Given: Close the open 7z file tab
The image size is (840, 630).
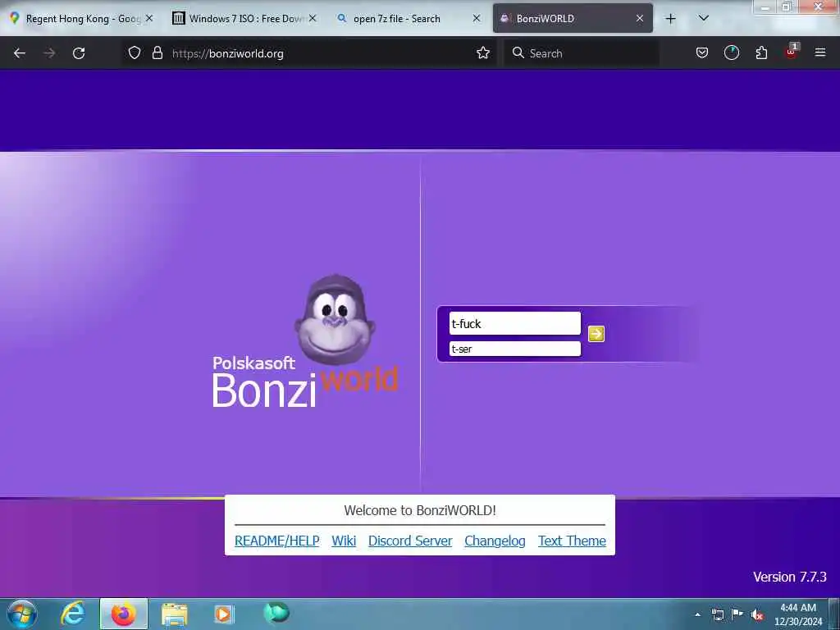Looking at the screenshot, I should pos(477,18).
